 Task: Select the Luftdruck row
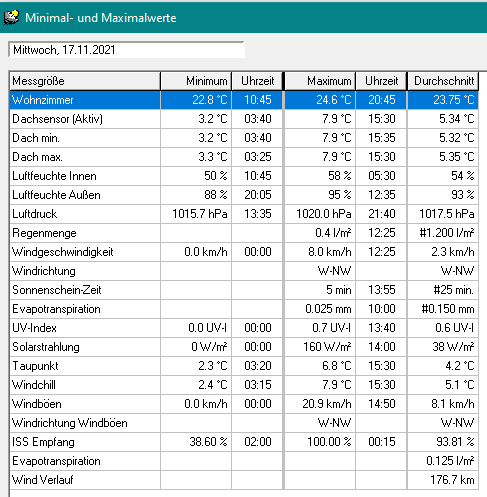[244, 214]
